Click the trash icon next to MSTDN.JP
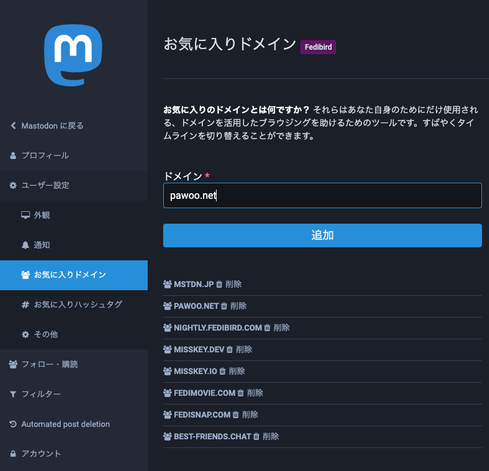The image size is (489, 471). tap(219, 284)
